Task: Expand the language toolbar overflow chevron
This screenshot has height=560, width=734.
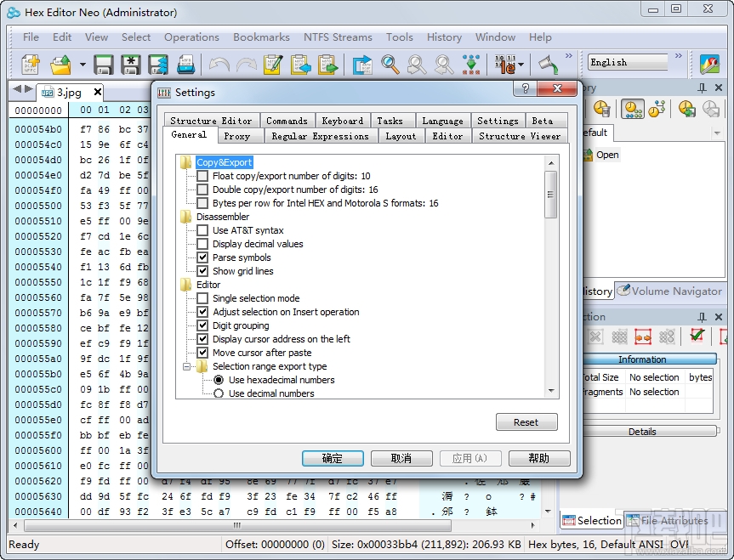Action: 679,56
